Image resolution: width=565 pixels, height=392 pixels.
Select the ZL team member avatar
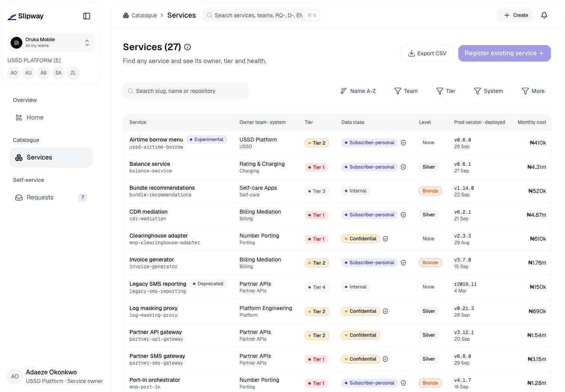click(x=73, y=73)
